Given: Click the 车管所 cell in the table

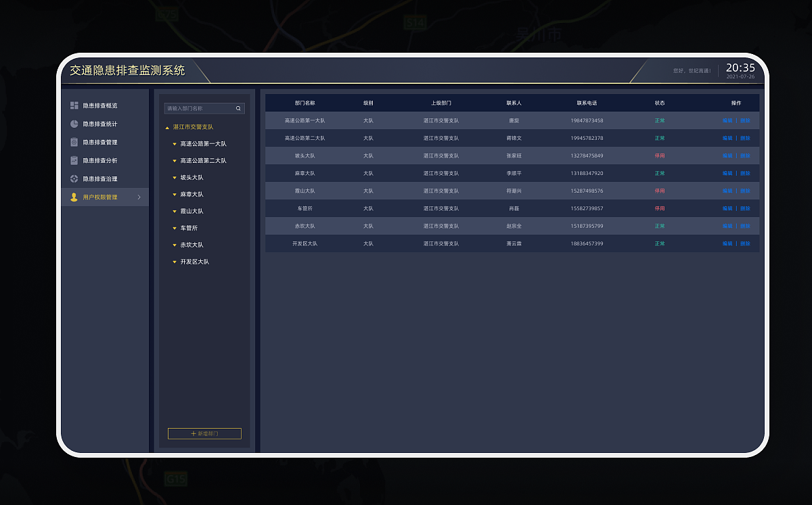Looking at the screenshot, I should tap(305, 208).
